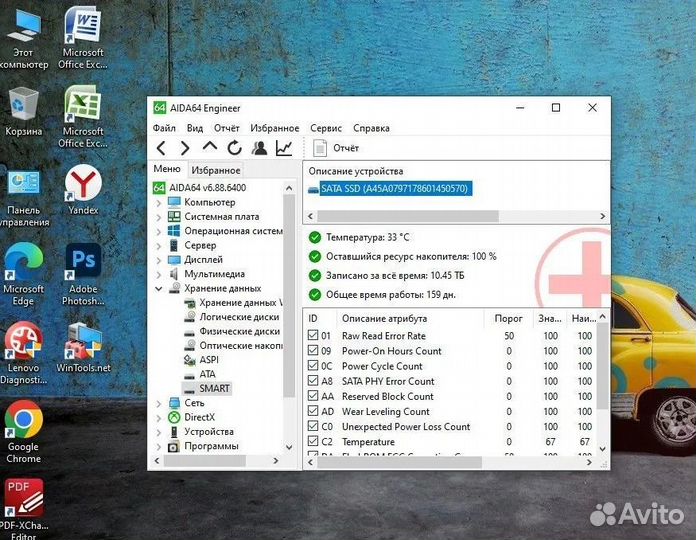Open Lenovo Diagnostics desktop shortcut

[24, 353]
